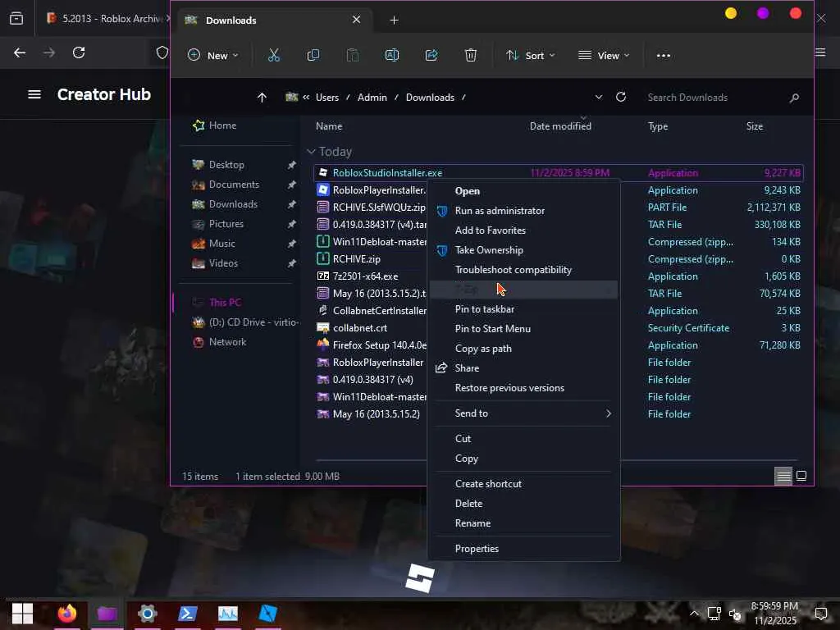Go up one folder level arrow

(x=262, y=98)
